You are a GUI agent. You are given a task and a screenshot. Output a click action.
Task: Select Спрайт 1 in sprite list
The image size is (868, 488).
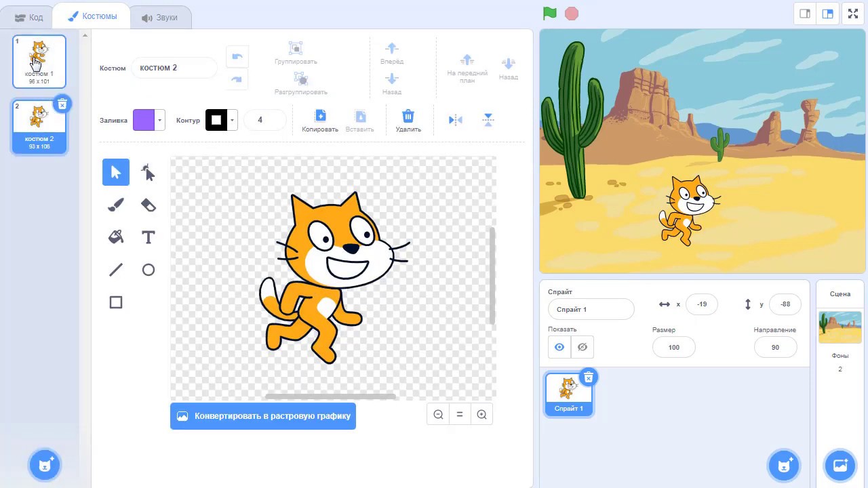pyautogui.click(x=569, y=394)
